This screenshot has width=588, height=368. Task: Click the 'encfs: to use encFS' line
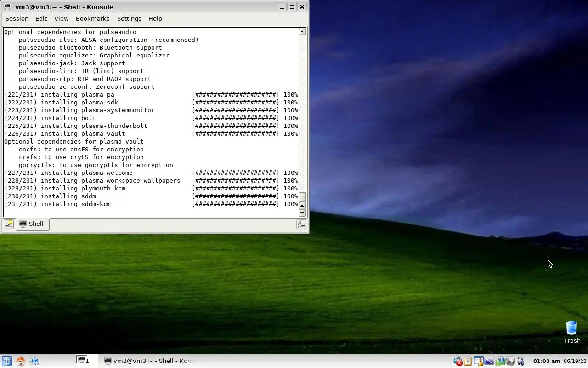tap(81, 149)
